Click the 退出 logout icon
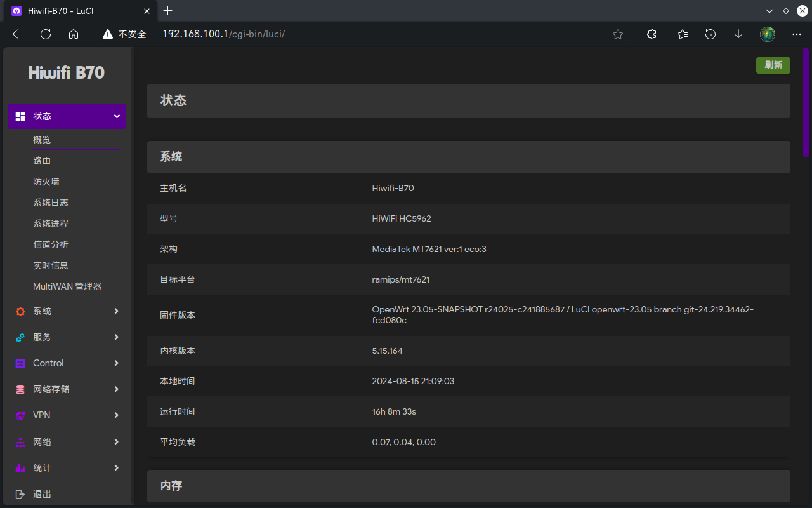The height and width of the screenshot is (508, 812). tap(20, 493)
